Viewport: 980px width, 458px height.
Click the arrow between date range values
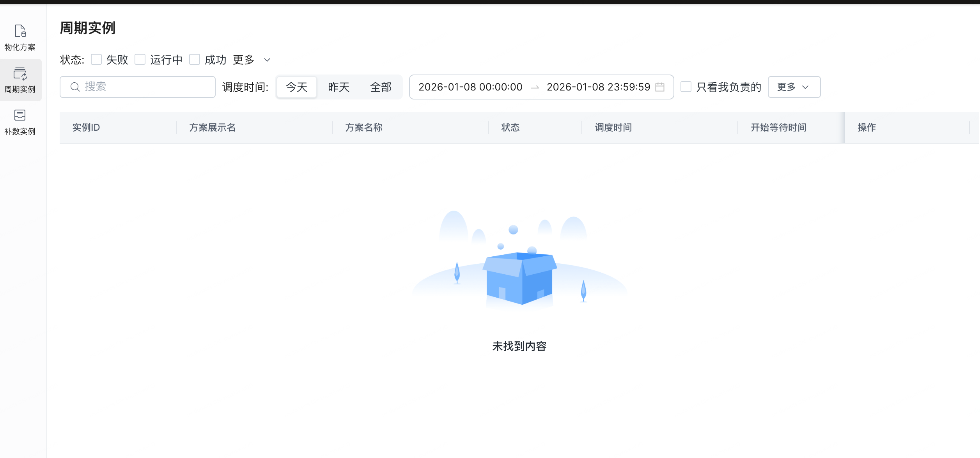click(x=535, y=87)
